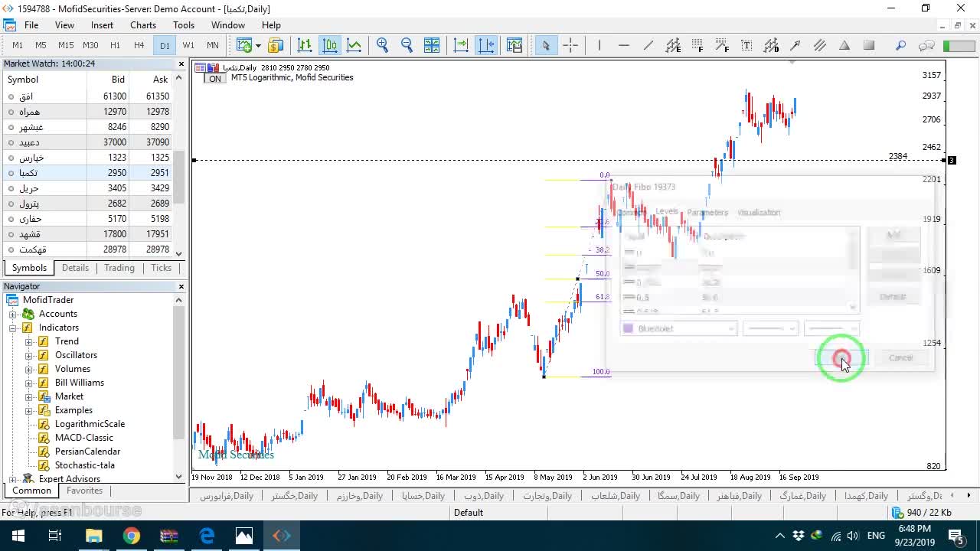Select the rectangle shape tool
The image size is (980, 551).
[869, 45]
